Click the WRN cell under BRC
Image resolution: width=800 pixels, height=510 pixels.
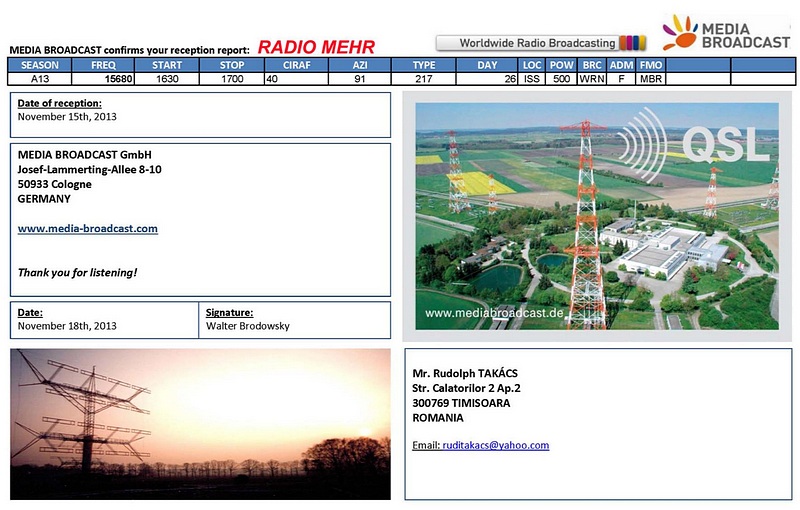click(x=591, y=78)
